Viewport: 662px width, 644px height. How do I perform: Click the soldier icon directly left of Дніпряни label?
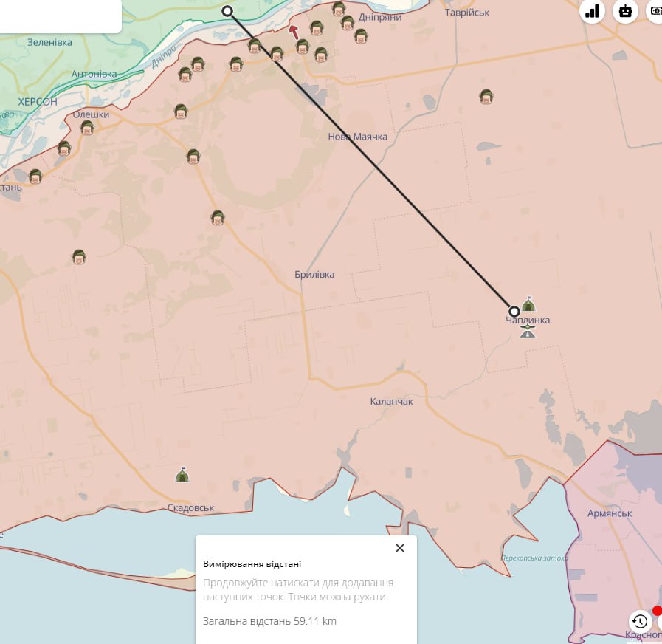(347, 23)
